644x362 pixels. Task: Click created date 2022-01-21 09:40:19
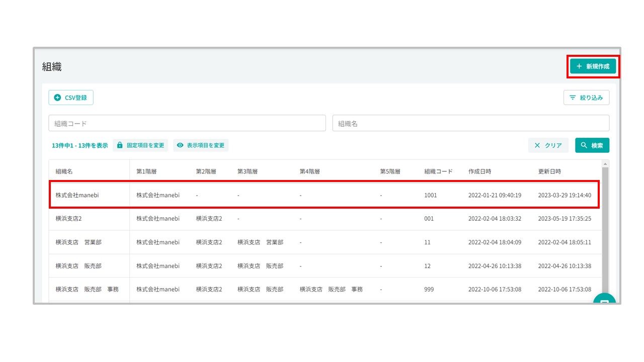pyautogui.click(x=495, y=195)
